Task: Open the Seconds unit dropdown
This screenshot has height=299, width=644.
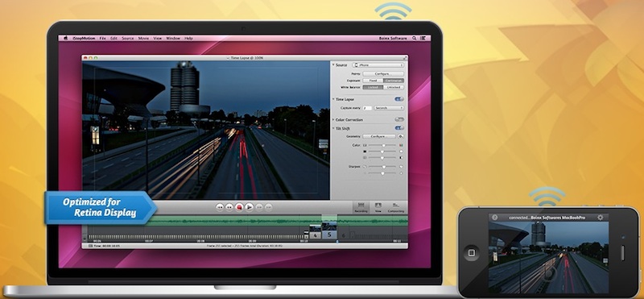Action: click(389, 108)
